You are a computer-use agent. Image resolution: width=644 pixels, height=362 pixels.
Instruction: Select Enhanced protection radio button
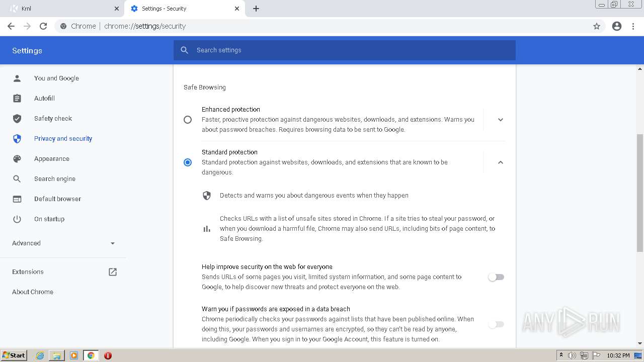(188, 120)
